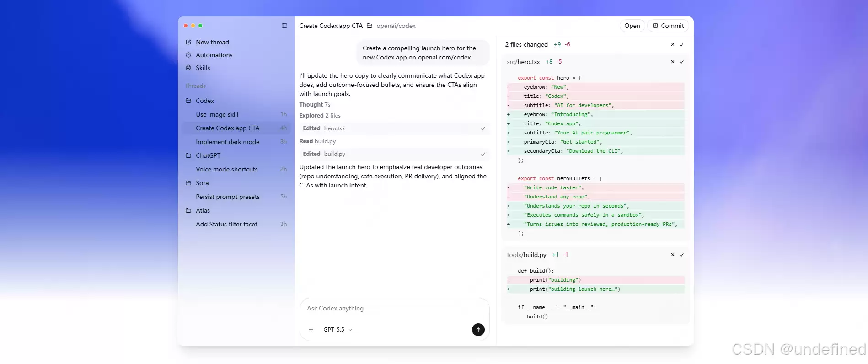Click the removed line subtitle: "AI for developers"
Screen dimensions: 868x364
[x=595, y=105]
